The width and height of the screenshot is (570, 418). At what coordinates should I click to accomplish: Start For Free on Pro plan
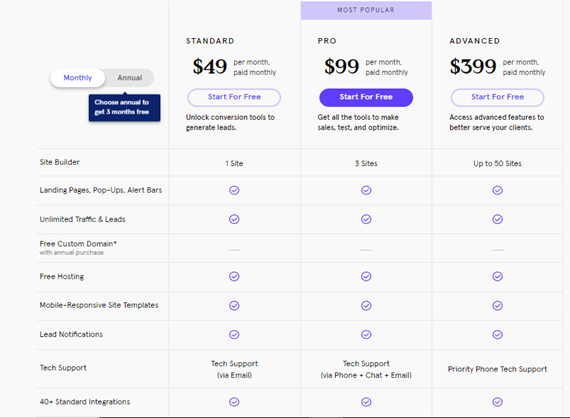click(x=366, y=97)
